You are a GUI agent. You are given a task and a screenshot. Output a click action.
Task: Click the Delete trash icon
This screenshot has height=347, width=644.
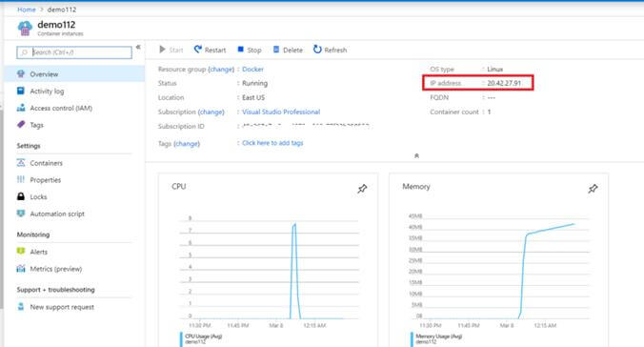coord(276,50)
